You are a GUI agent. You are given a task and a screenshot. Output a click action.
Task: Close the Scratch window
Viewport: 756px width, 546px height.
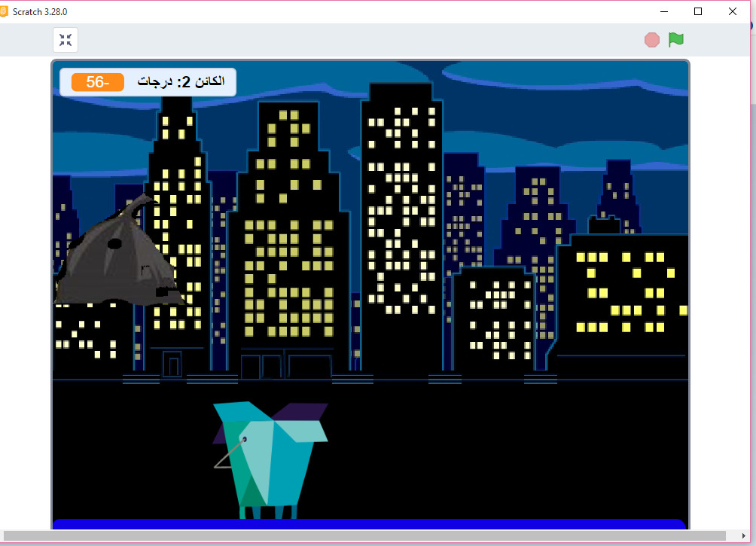[x=733, y=11]
